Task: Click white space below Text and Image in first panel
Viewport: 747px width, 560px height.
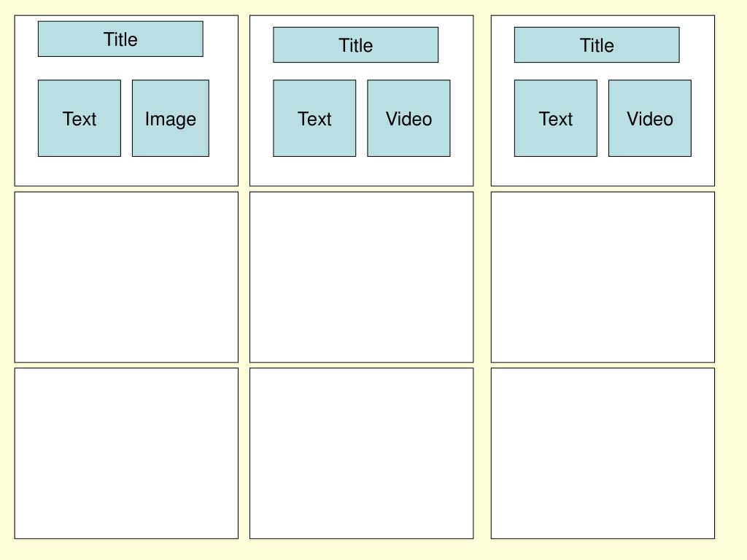Action: coord(126,171)
